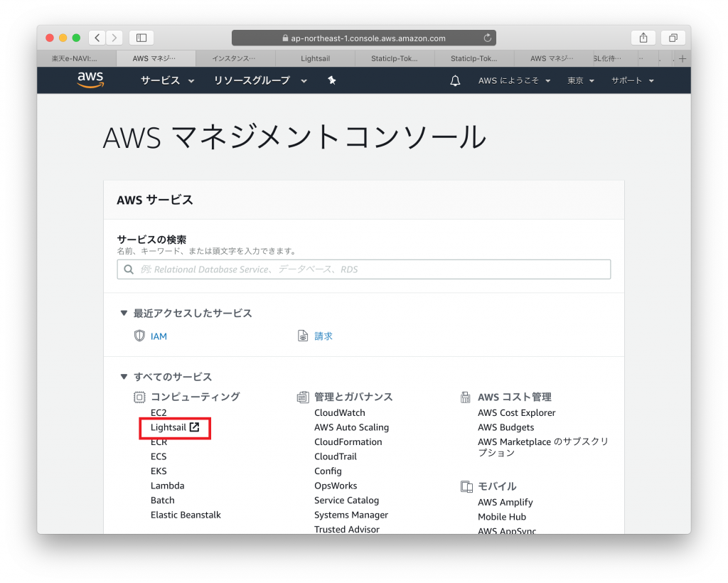Open AWS Budgets link

click(x=505, y=427)
